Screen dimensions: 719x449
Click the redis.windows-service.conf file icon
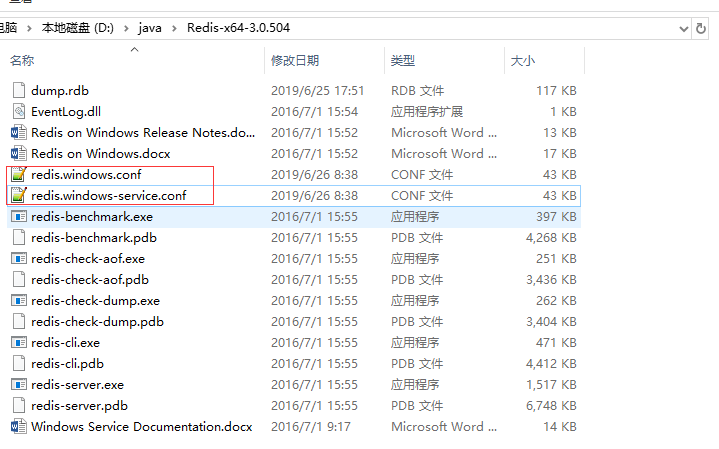pyautogui.click(x=19, y=195)
